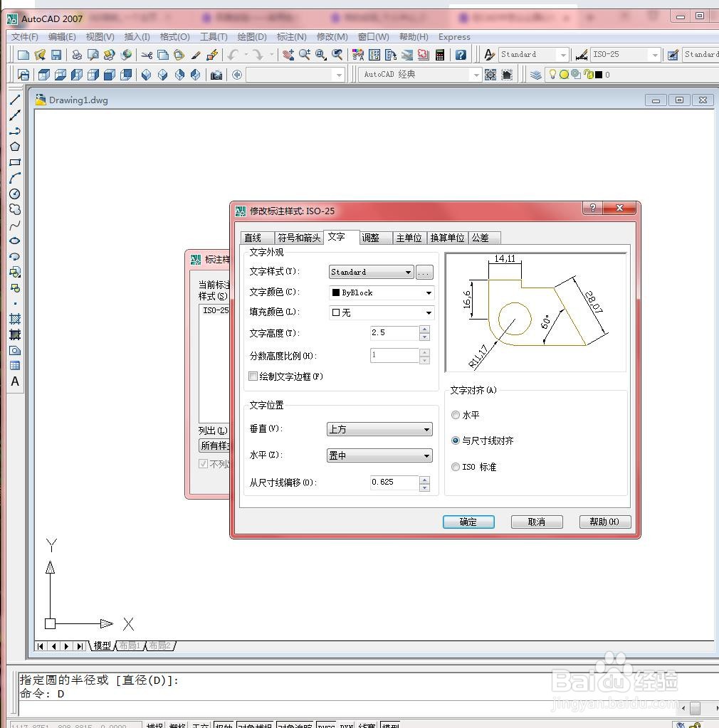719x728 pixels.
Task: Open the 标注(N) menu
Action: [291, 37]
